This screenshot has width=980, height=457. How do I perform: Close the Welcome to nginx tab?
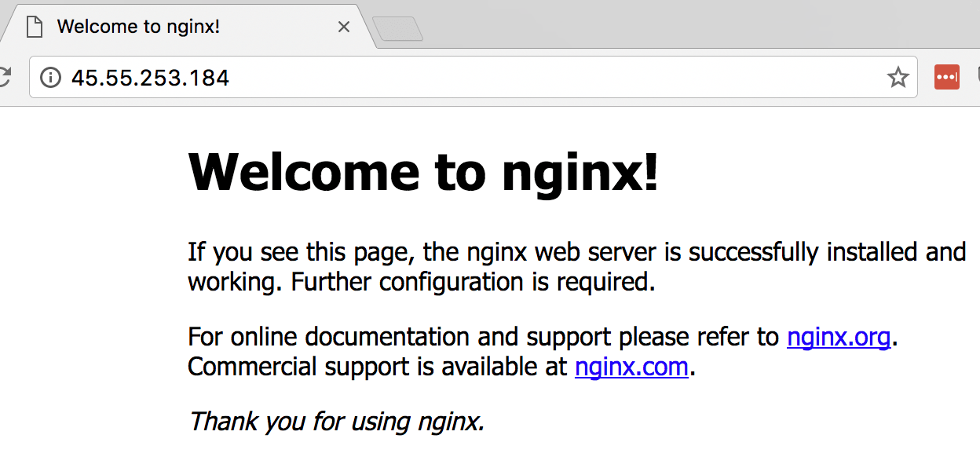343,26
